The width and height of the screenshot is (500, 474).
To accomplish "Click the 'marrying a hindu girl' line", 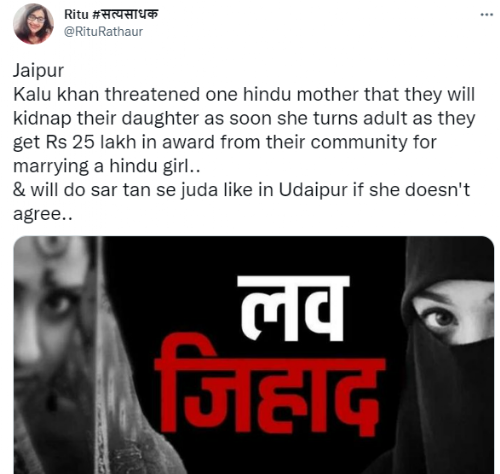I will (107, 166).
